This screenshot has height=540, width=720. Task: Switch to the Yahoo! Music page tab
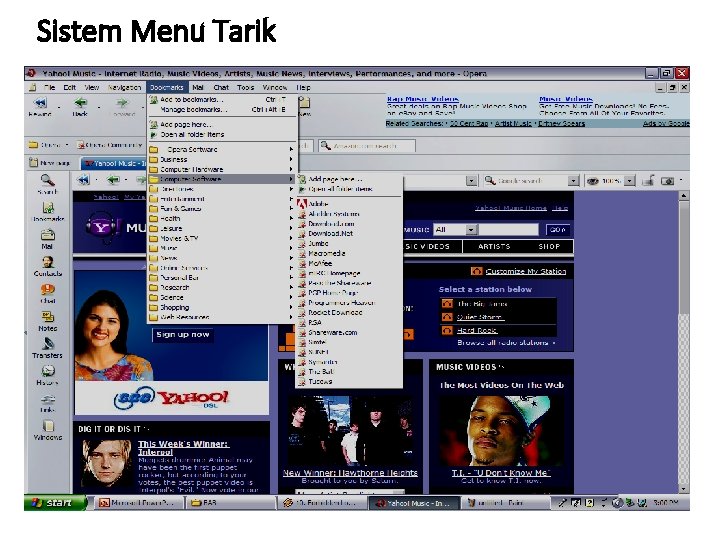[115, 163]
